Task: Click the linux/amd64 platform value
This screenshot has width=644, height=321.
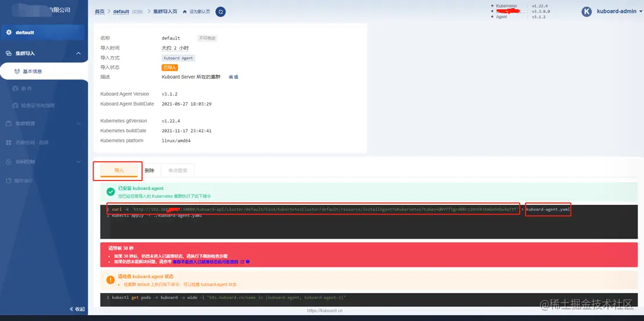Action: 176,140
